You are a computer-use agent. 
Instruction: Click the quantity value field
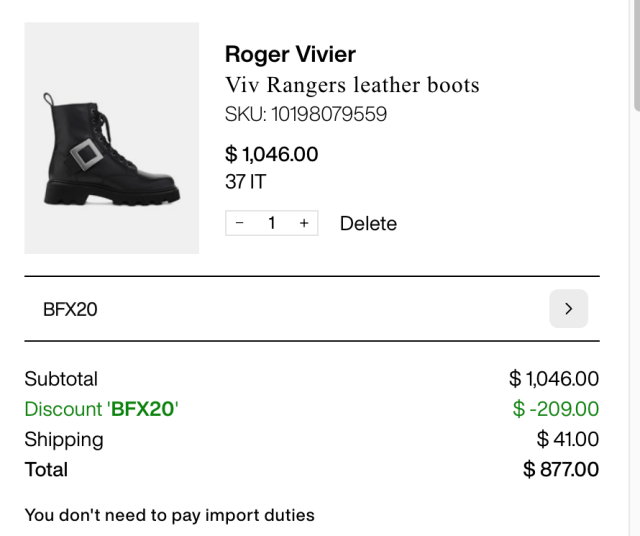click(x=271, y=223)
